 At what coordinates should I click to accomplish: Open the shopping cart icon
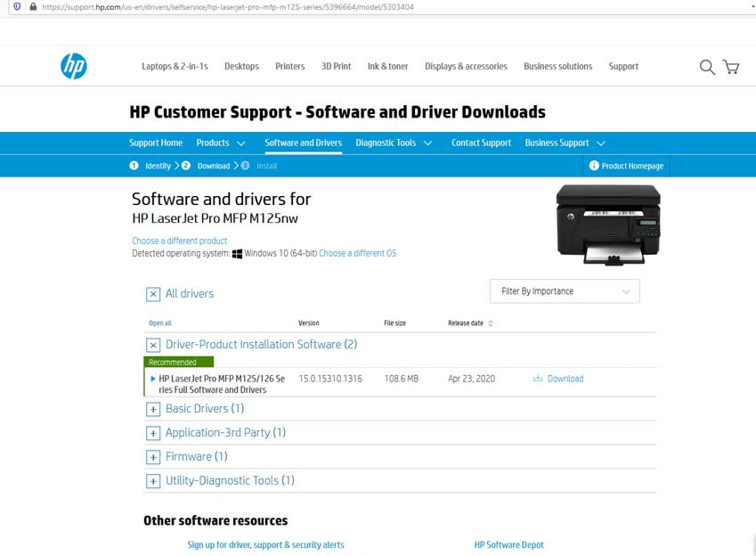(731, 67)
